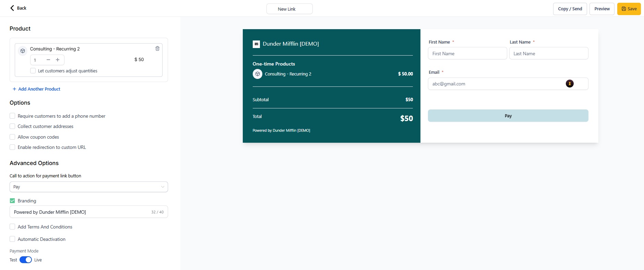Click One-time Products heading in preview

tap(274, 64)
